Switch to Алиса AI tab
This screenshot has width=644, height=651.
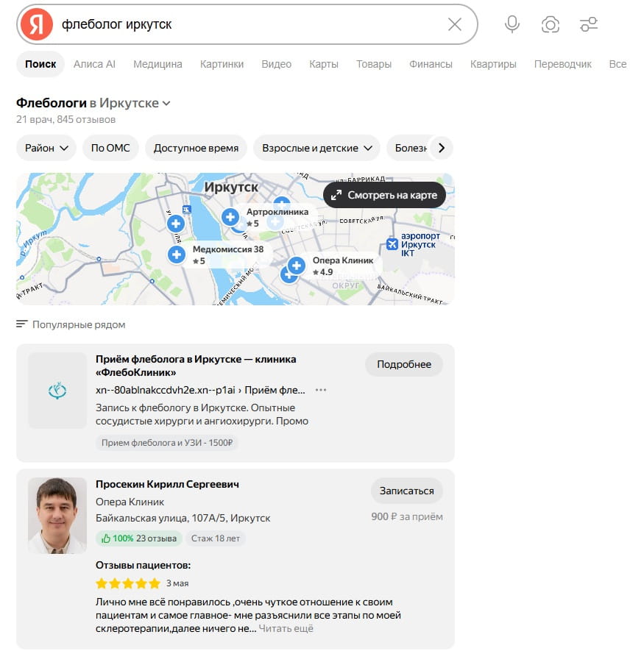(94, 64)
